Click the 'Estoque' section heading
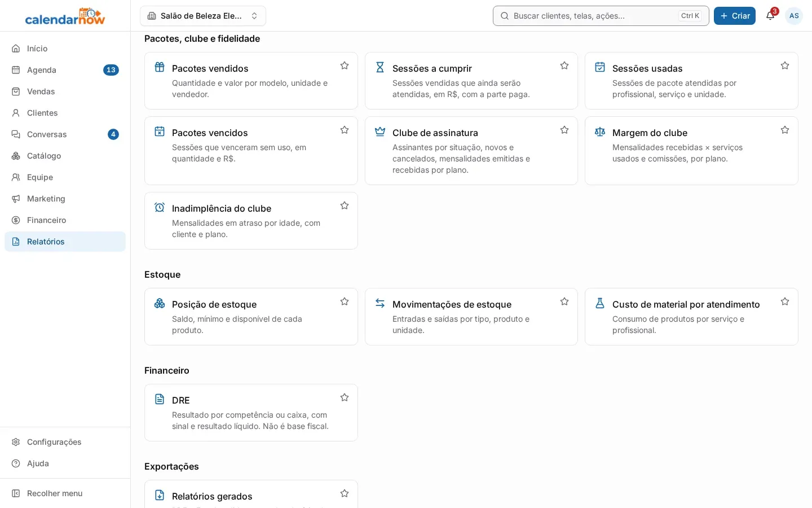The image size is (812, 508). [162, 274]
